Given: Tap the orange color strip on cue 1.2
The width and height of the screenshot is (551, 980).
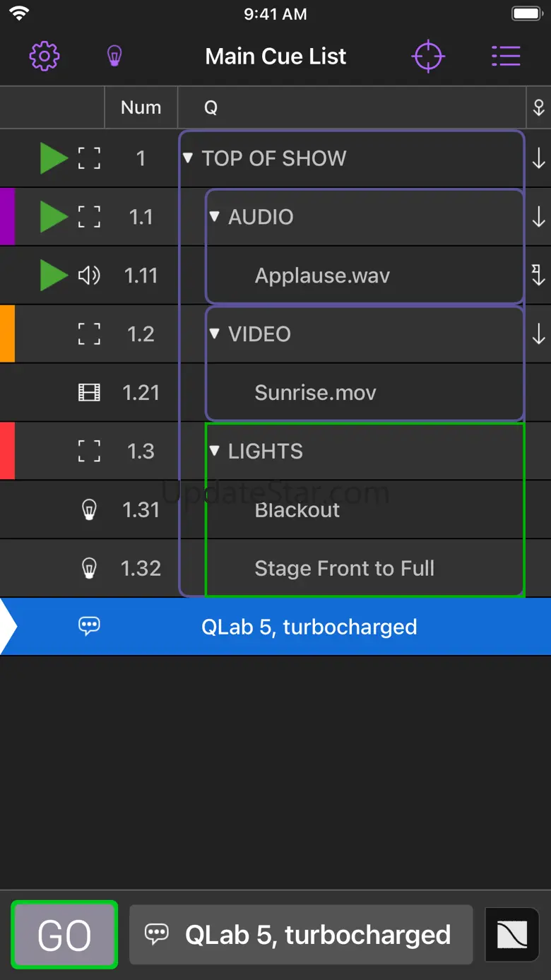Looking at the screenshot, I should [7, 333].
